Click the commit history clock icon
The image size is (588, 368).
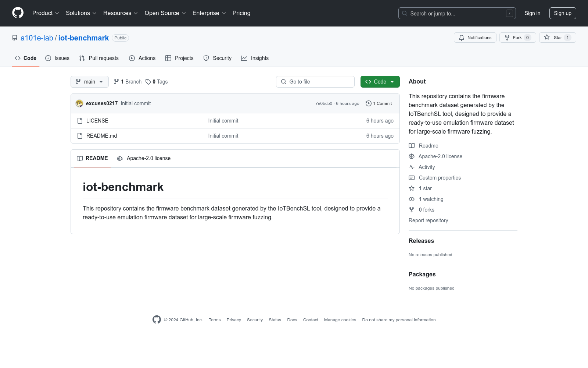(368, 103)
